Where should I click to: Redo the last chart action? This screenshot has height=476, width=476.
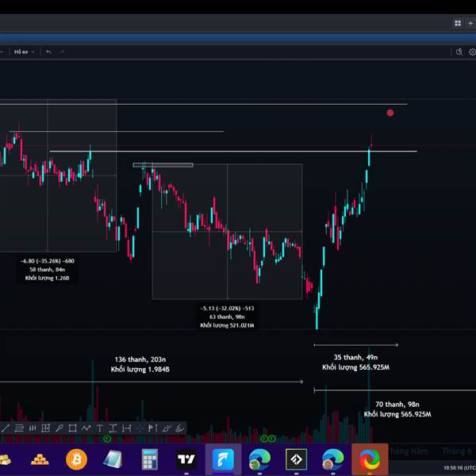(x=62, y=52)
